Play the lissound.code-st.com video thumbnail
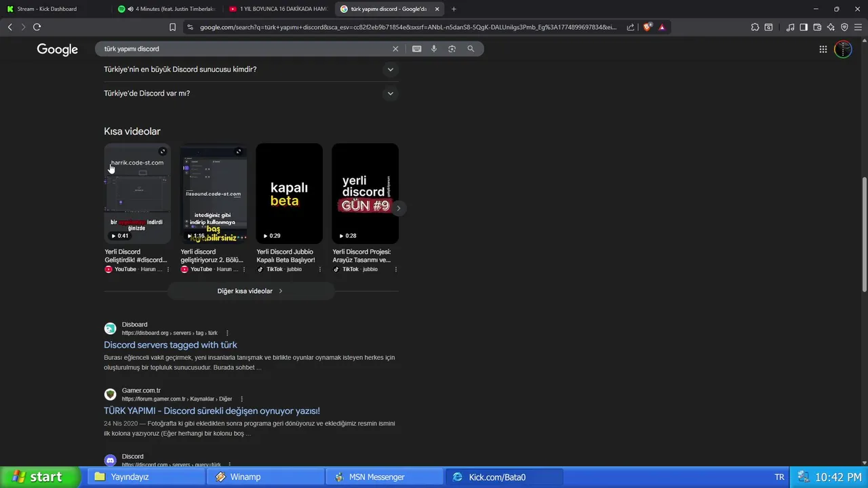The height and width of the screenshot is (488, 868). point(213,193)
